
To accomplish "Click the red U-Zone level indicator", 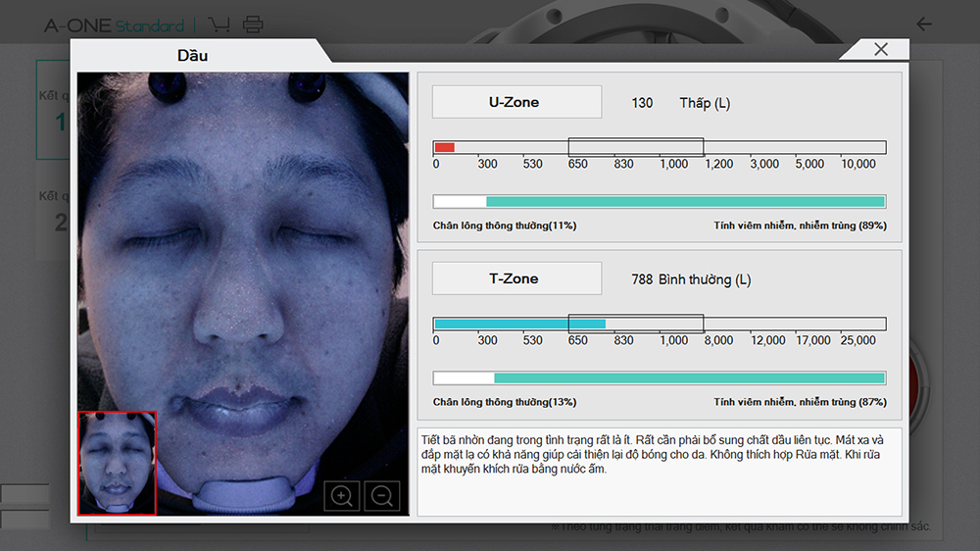I will coord(444,147).
